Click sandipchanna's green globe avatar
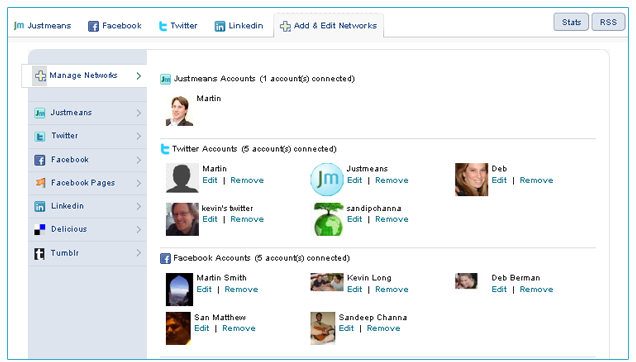The height and width of the screenshot is (362, 636). (x=327, y=219)
